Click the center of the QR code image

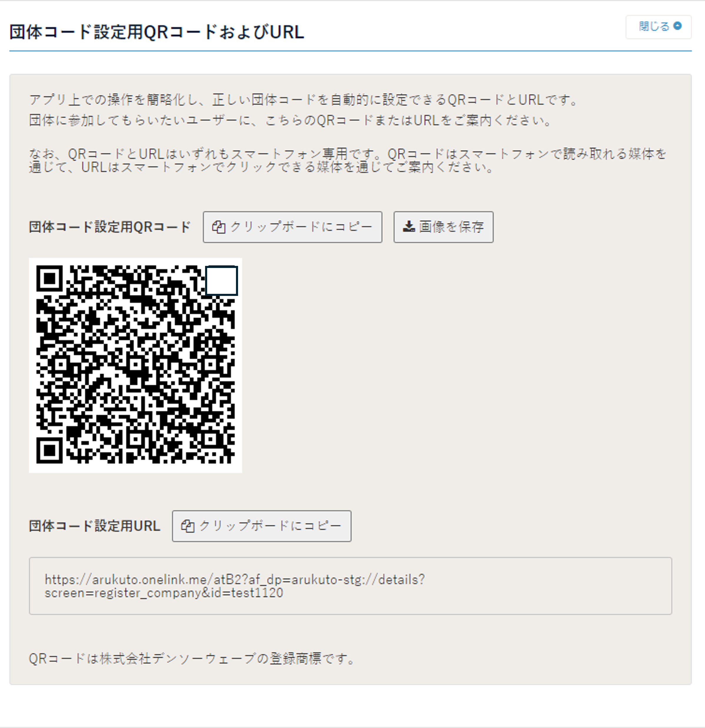click(136, 365)
